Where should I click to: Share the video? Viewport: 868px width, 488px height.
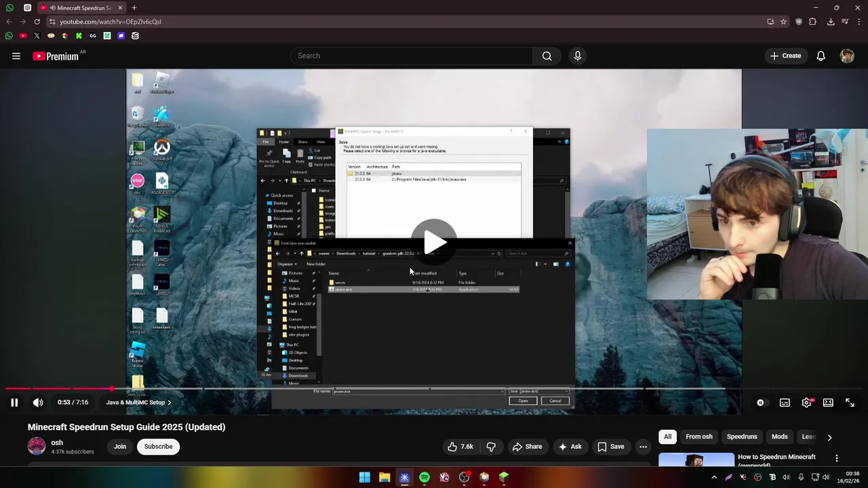point(527,447)
